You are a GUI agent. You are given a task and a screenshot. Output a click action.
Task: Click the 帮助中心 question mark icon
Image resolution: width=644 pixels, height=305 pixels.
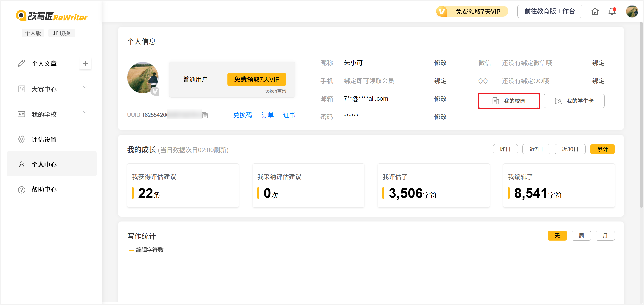coord(22,190)
